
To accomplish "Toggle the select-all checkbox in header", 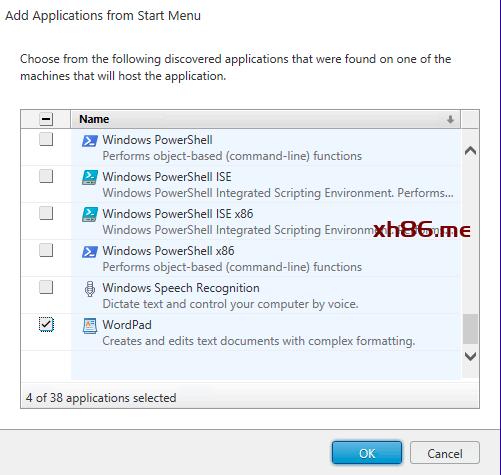I will coord(46,119).
